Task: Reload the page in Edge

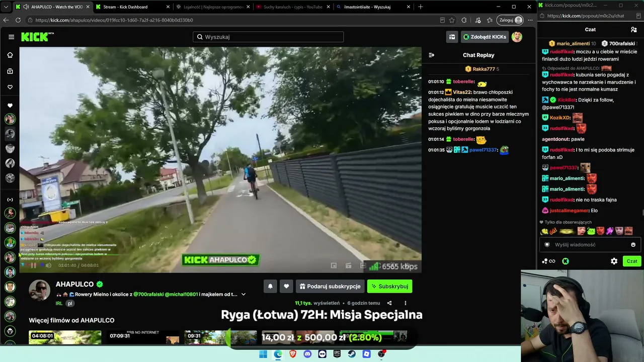Action: coord(18,20)
